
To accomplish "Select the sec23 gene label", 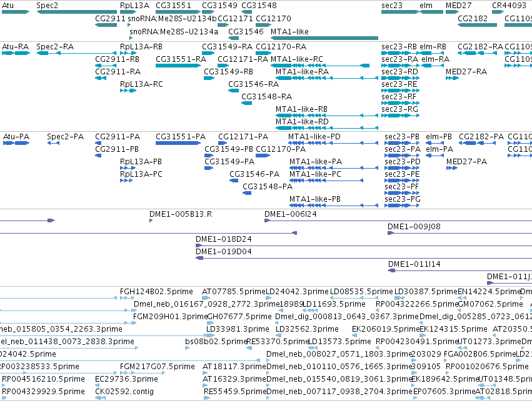I will coord(392,6).
